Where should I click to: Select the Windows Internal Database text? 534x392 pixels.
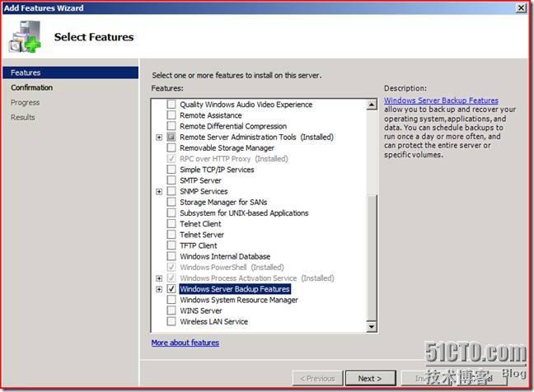pyautogui.click(x=225, y=256)
